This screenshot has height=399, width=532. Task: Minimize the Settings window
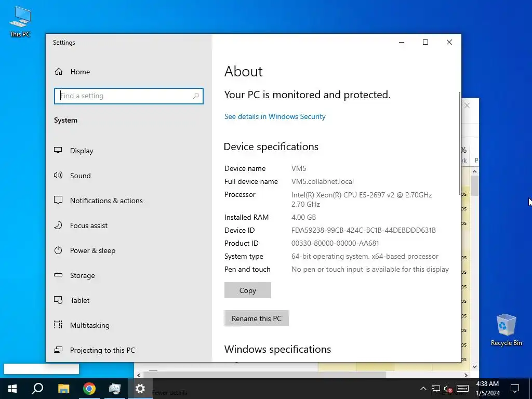402,42
